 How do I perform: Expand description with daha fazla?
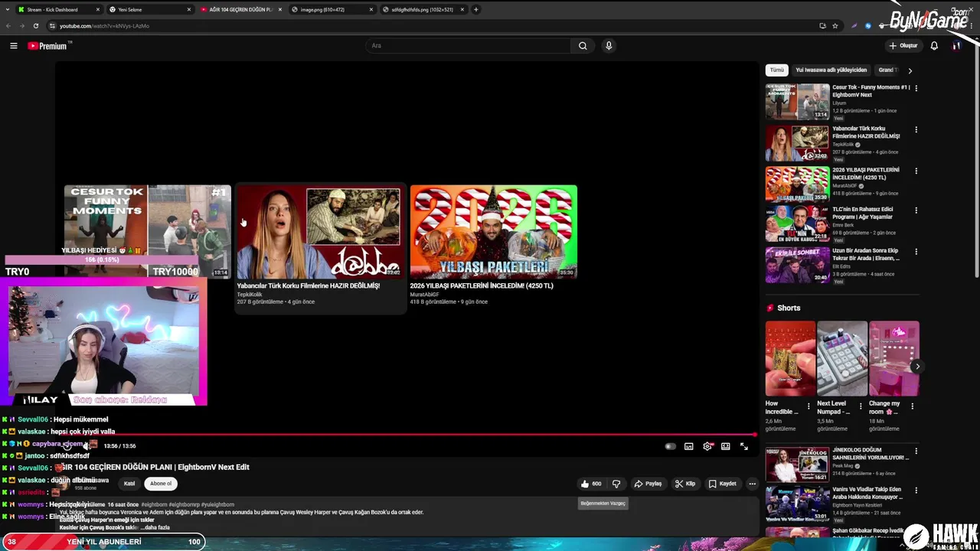pos(154,527)
